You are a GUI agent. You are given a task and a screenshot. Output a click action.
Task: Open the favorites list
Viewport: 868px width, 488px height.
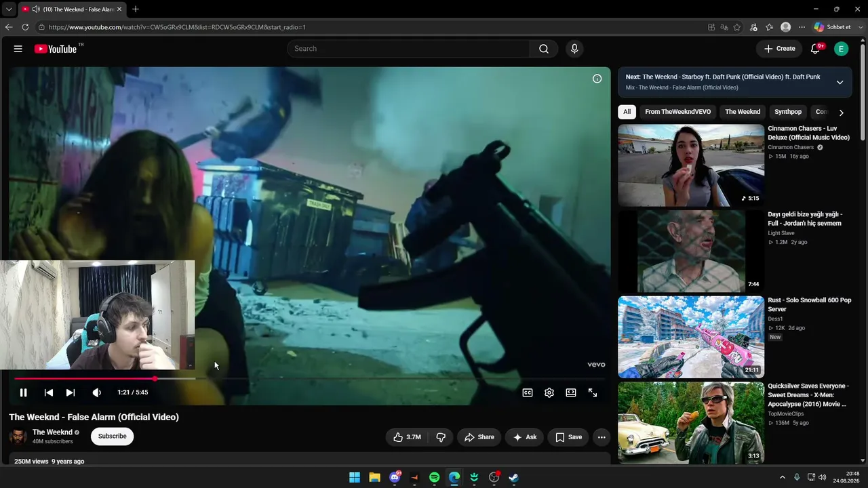click(x=769, y=27)
